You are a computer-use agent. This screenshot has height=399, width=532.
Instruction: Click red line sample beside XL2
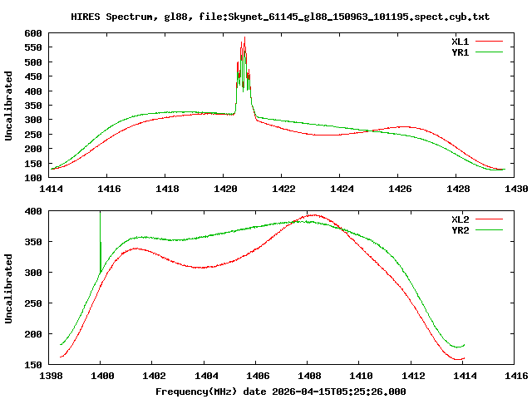click(x=489, y=219)
